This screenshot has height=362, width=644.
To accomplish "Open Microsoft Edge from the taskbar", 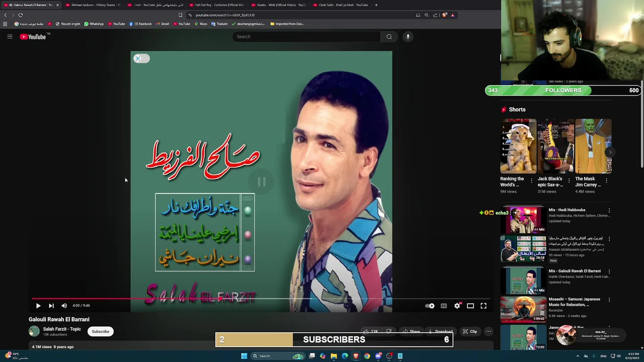I will (345, 356).
